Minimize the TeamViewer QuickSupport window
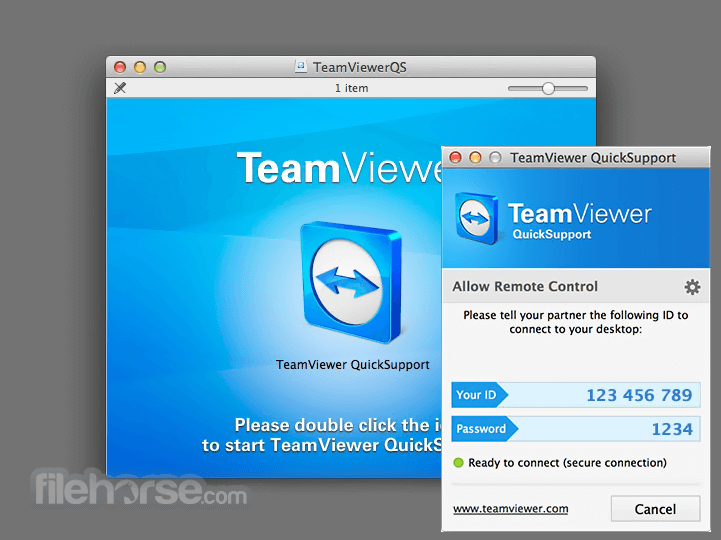The image size is (721, 540). click(x=475, y=158)
